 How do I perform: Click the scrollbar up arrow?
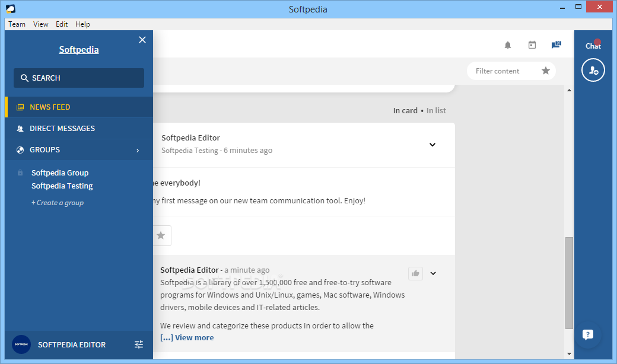pyautogui.click(x=569, y=91)
